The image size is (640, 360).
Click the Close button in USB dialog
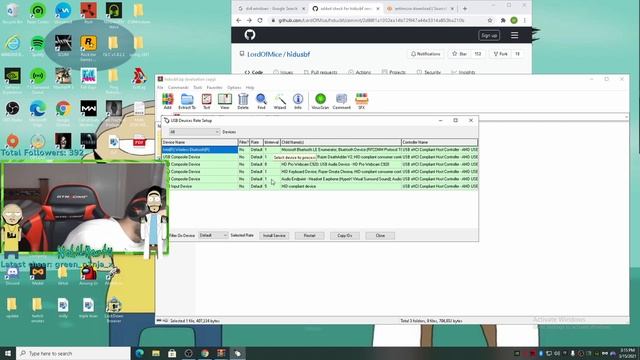pyautogui.click(x=380, y=236)
